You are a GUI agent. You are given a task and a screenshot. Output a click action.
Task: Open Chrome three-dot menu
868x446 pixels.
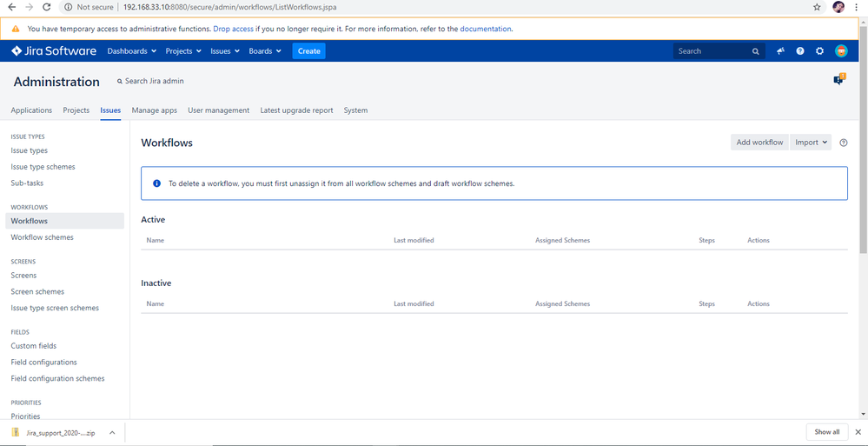pos(857,7)
